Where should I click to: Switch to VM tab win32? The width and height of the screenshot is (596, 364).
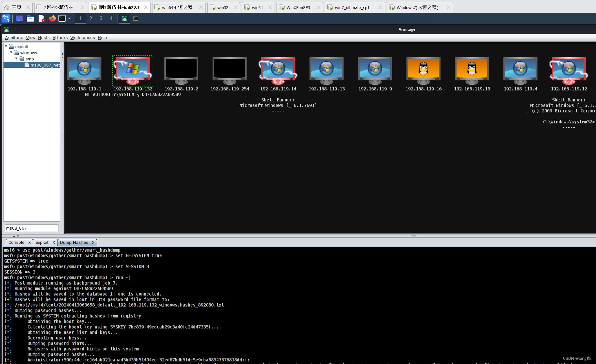click(223, 7)
